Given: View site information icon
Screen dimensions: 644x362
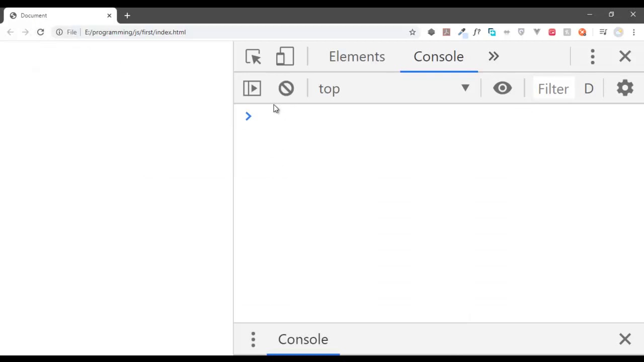Looking at the screenshot, I should (59, 32).
